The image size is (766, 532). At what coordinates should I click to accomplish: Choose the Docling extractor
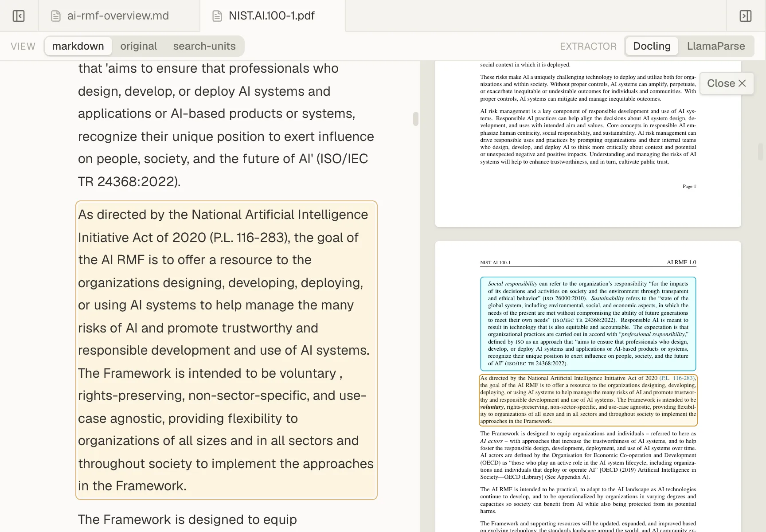[x=652, y=46]
